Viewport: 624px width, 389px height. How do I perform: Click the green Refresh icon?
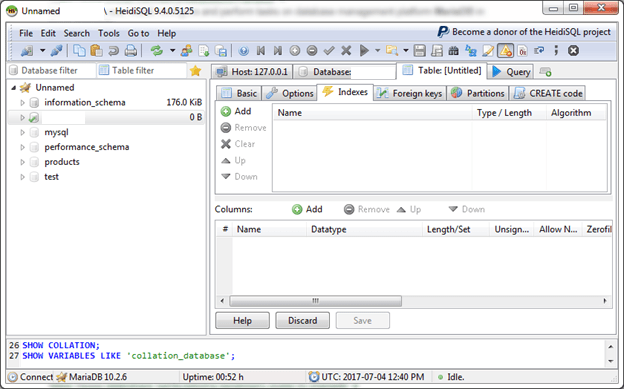pos(157,51)
